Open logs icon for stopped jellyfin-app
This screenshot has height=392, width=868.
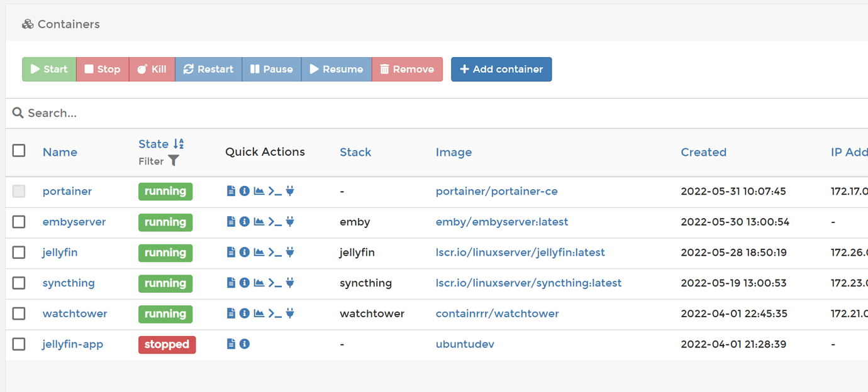[x=231, y=344]
